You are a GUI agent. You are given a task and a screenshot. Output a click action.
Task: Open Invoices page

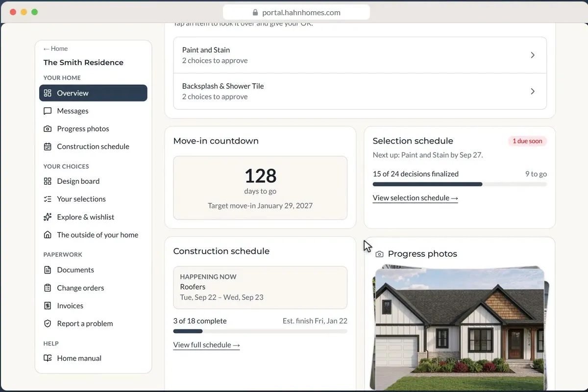pyautogui.click(x=93, y=306)
